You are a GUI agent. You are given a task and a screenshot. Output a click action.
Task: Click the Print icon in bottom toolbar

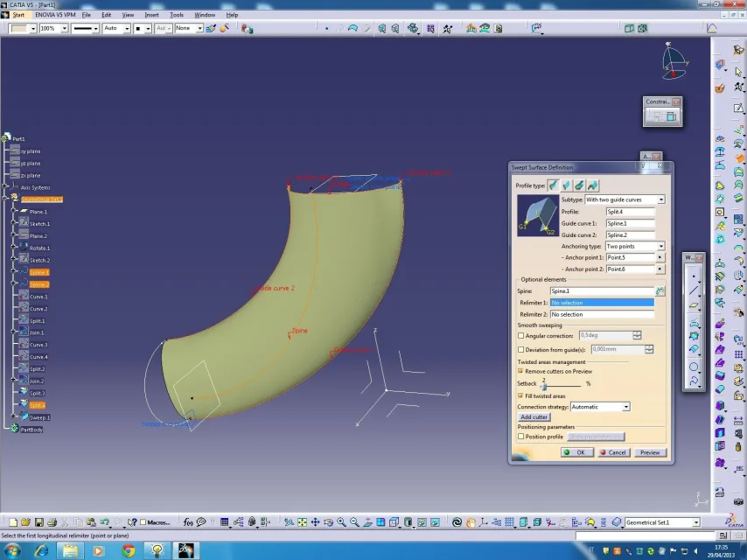coord(52,522)
